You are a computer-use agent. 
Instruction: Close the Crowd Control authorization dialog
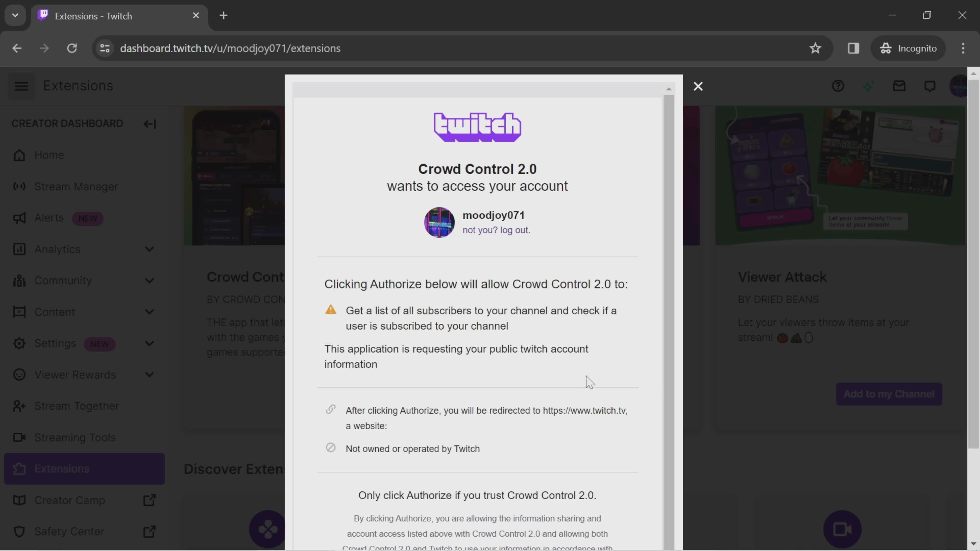(698, 86)
